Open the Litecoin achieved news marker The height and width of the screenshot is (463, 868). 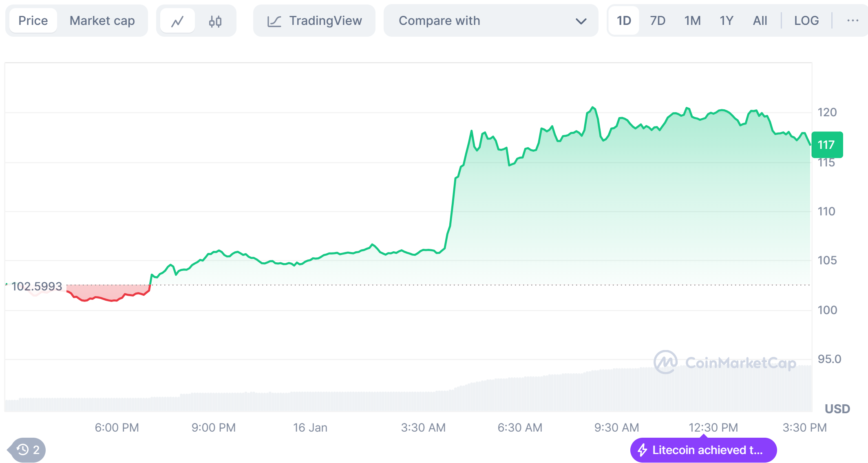(x=707, y=450)
